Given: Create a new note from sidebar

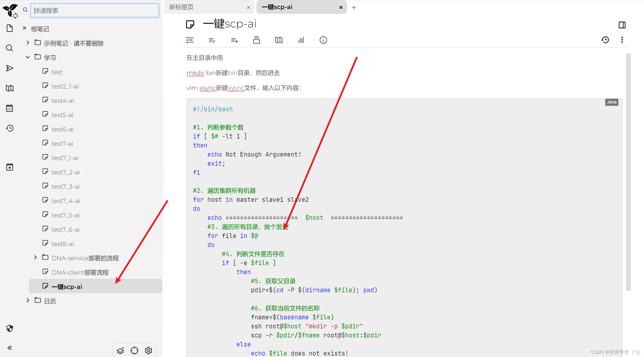Looking at the screenshot, I should coord(10,28).
